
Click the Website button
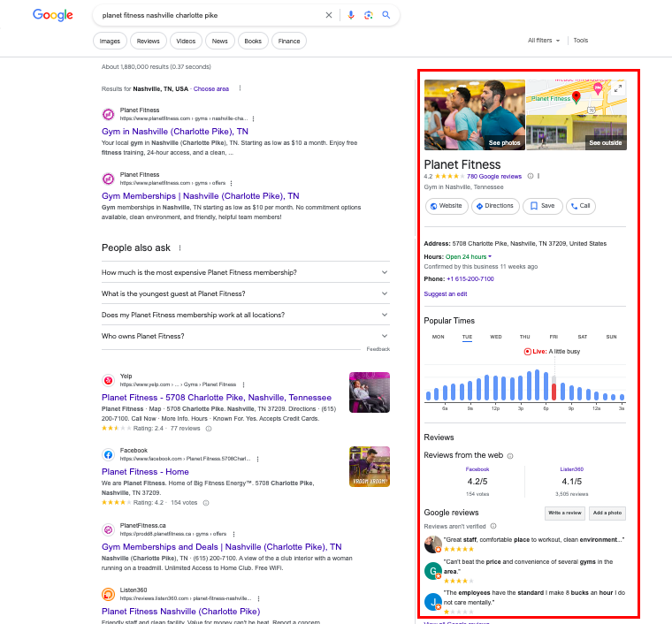(x=447, y=206)
